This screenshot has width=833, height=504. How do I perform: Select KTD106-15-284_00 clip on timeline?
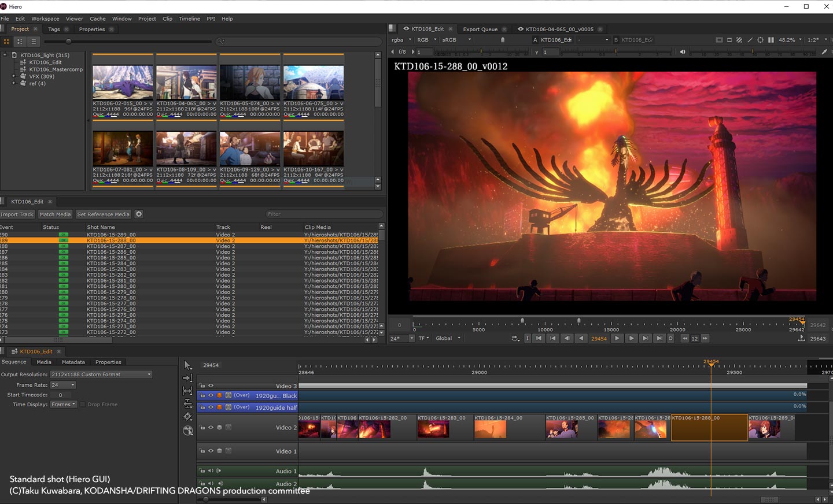[x=509, y=428]
